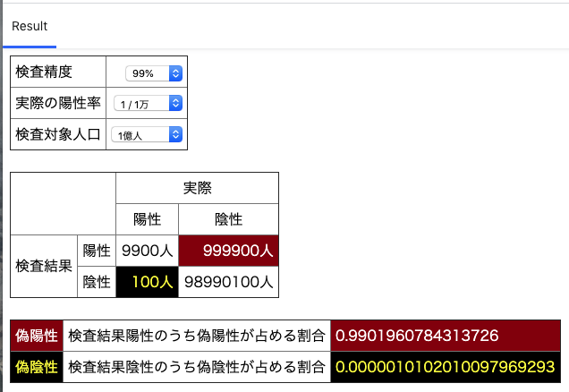The height and width of the screenshot is (392, 569).
Task: Select the 999900人 false positive cell
Action: 229,251
